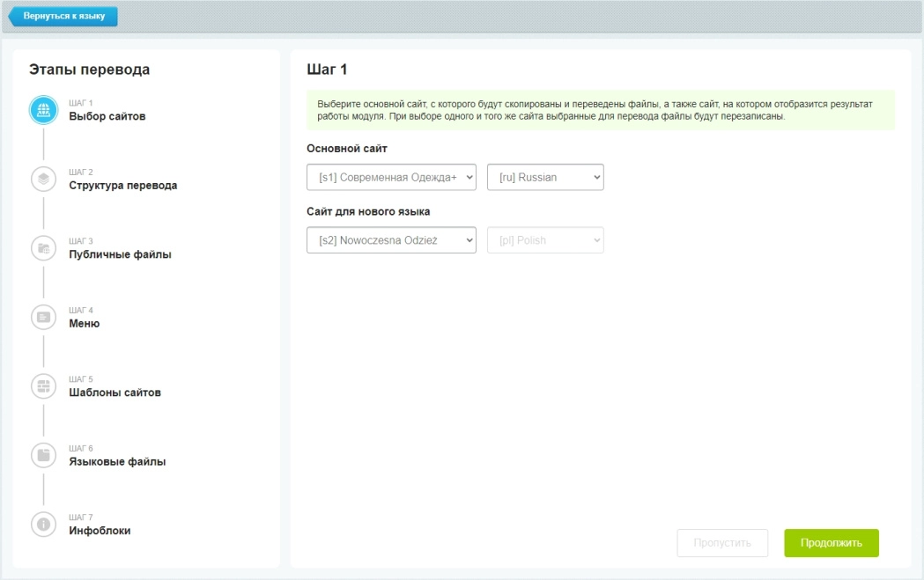Select the Инфоблоки step label
Screen dimensions: 924x580
pyautogui.click(x=100, y=531)
